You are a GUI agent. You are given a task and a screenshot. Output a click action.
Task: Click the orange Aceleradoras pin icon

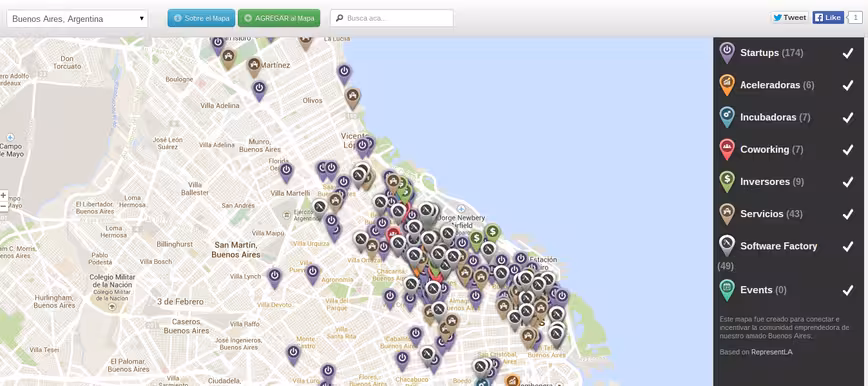tap(727, 85)
